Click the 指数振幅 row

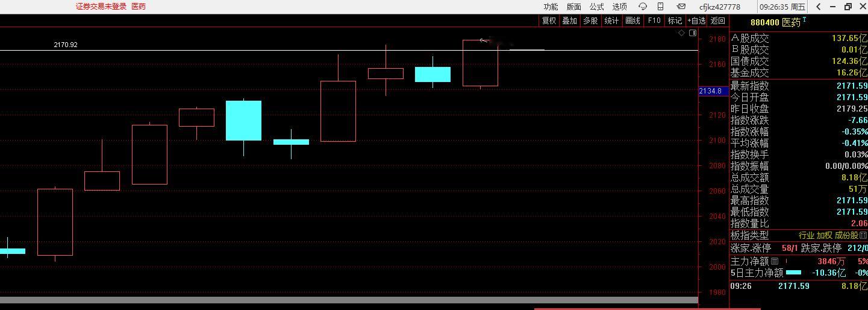[x=799, y=166]
